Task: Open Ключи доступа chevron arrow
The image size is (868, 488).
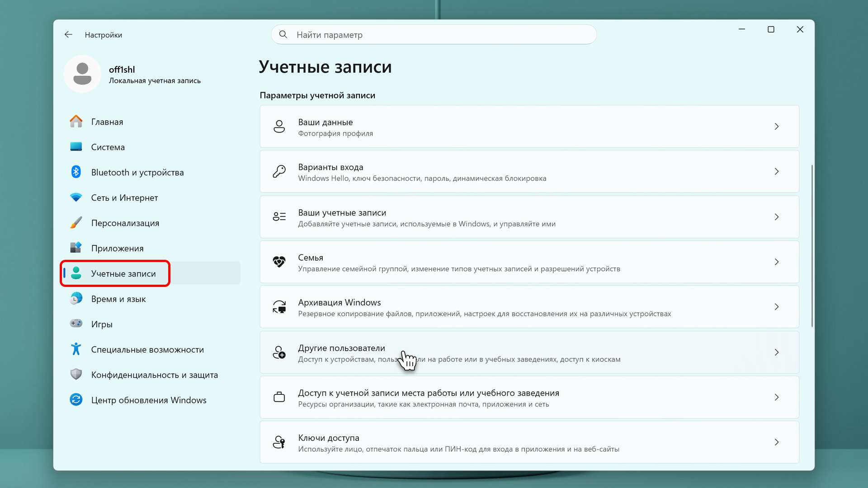Action: pyautogui.click(x=776, y=442)
